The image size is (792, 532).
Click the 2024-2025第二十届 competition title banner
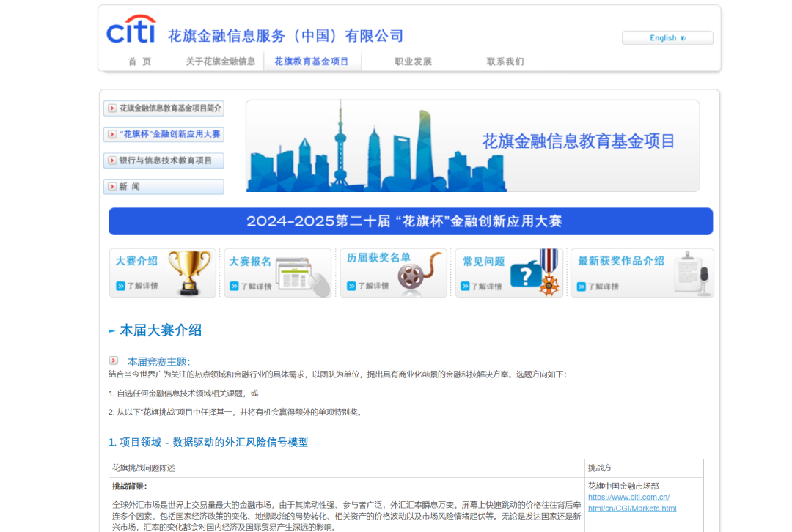tap(411, 221)
